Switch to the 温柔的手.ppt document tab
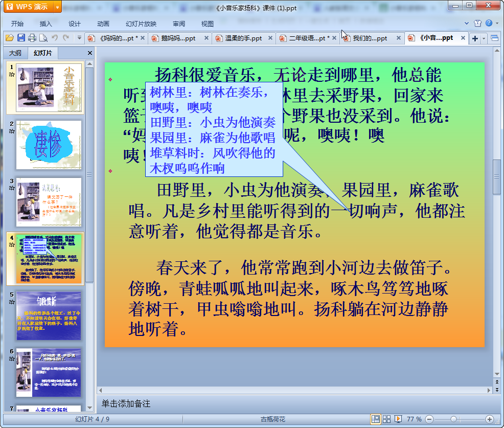Screen dimensions: 504x428 pyautogui.click(x=243, y=38)
